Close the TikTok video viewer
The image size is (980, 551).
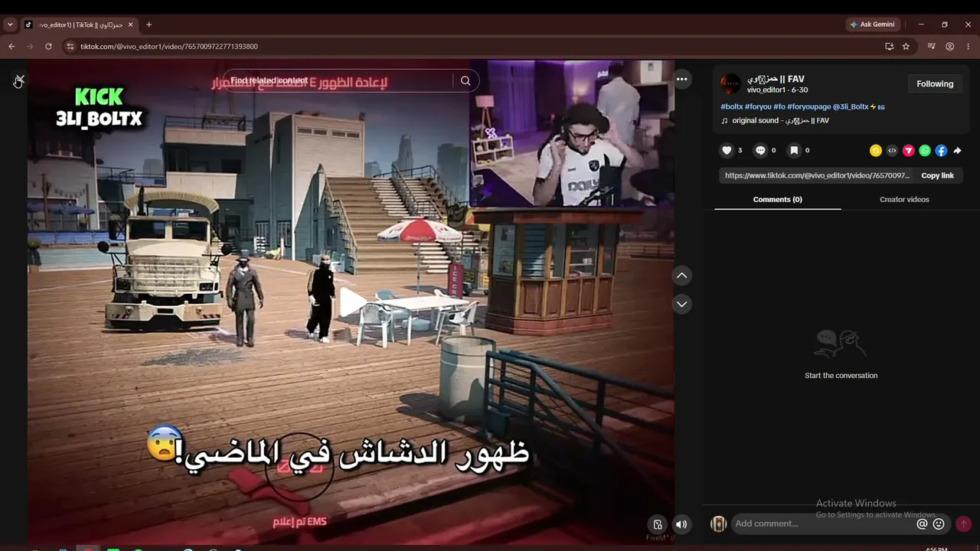(x=19, y=80)
